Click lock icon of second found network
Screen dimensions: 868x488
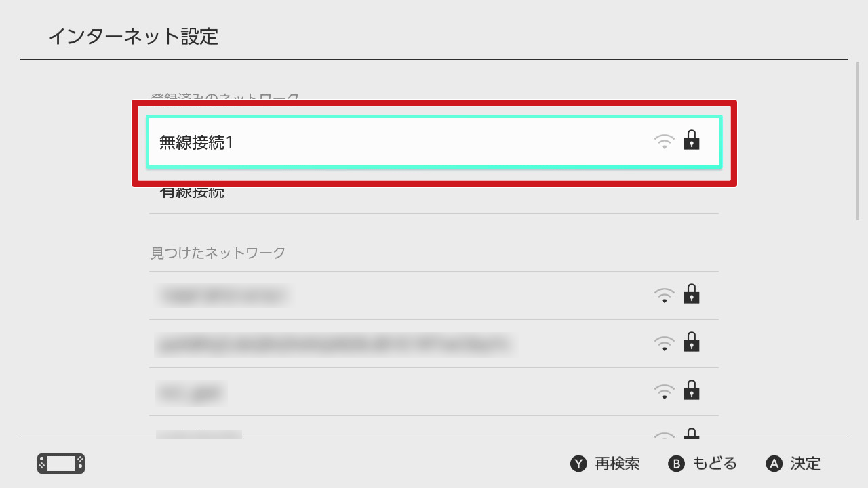tap(691, 342)
